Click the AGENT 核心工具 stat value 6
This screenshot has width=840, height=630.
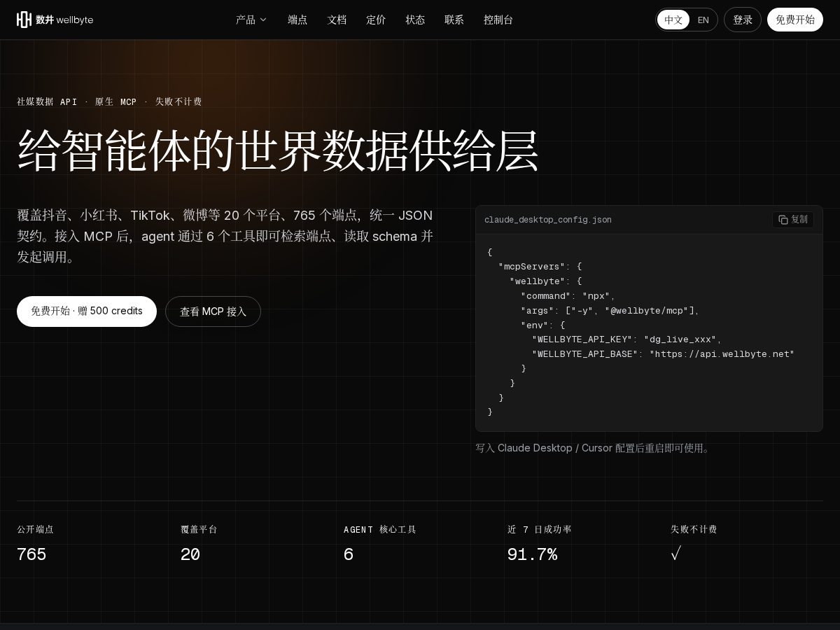pyautogui.click(x=349, y=554)
